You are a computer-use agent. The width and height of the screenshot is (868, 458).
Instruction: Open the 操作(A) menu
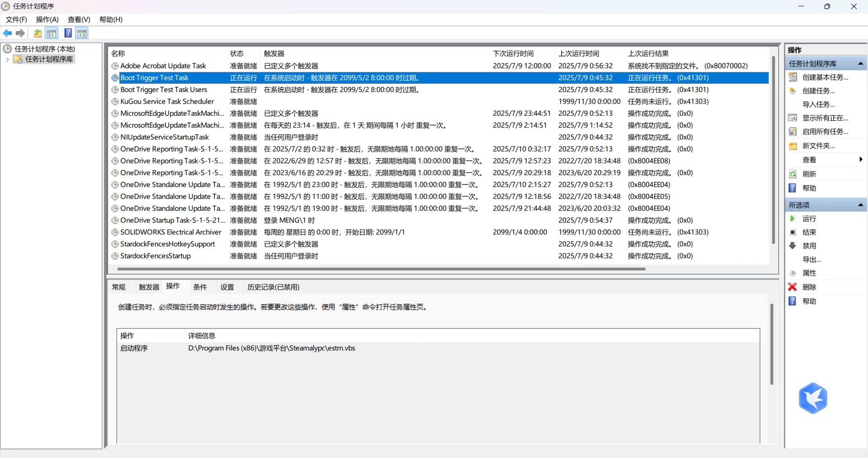[47, 19]
